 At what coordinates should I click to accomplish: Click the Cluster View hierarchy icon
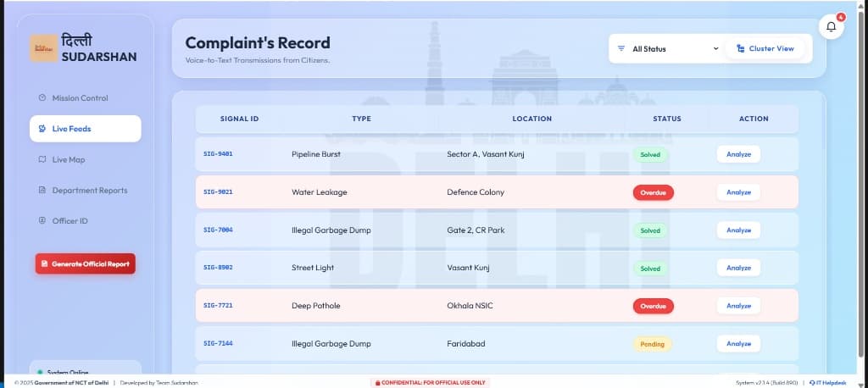click(740, 48)
